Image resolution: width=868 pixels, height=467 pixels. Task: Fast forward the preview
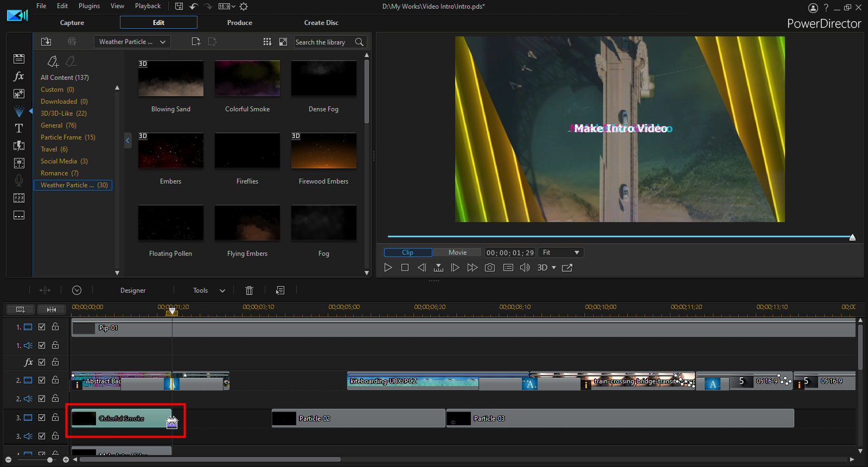click(473, 268)
